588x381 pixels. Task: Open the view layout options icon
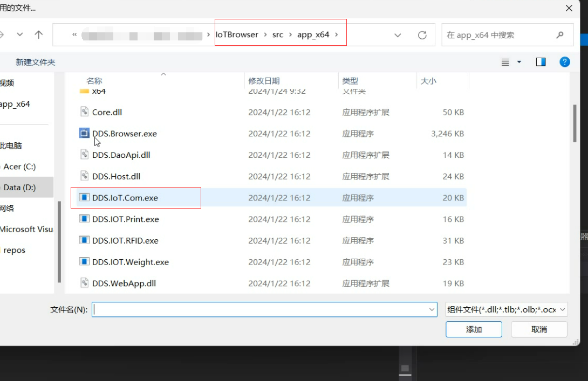(505, 62)
